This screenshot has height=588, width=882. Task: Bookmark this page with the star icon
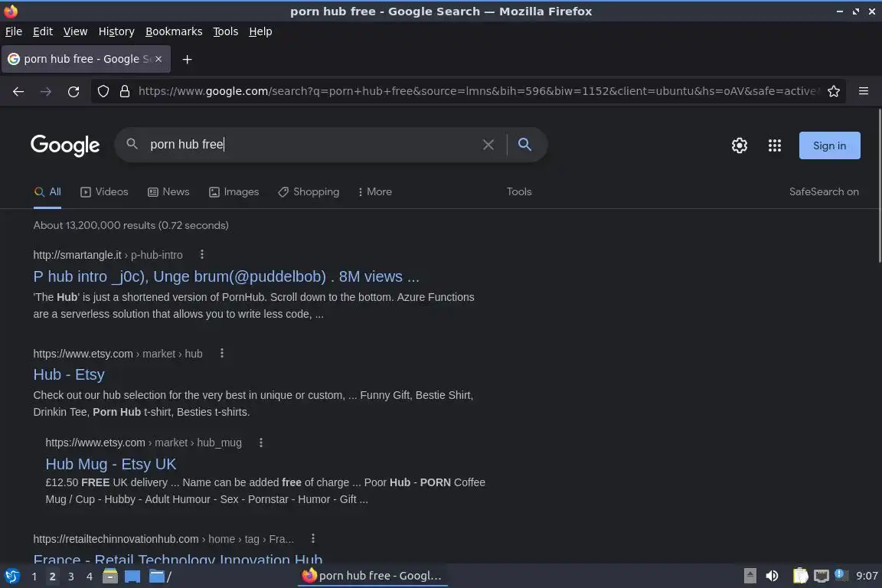[834, 91]
